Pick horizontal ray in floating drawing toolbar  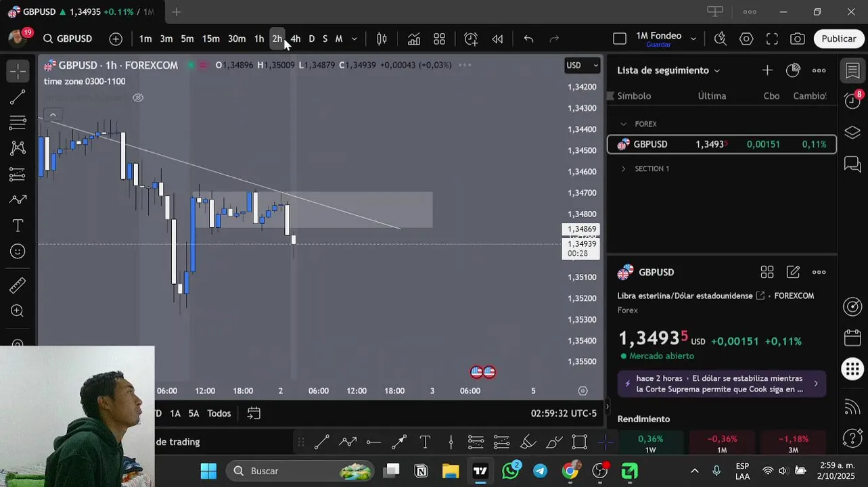373,442
